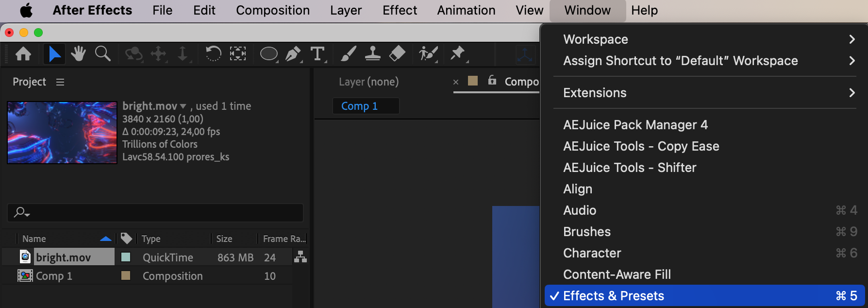Open the Apple system menu

click(x=26, y=10)
